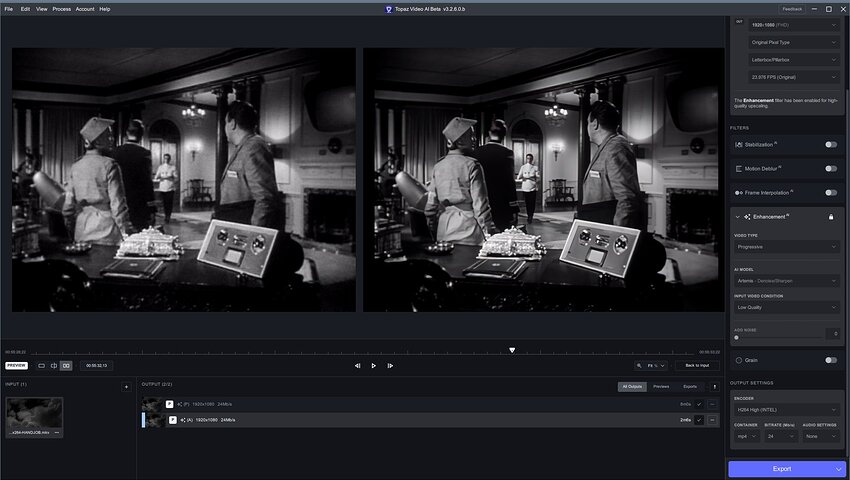This screenshot has width=850, height=480.
Task: Select the single view mode icon
Action: pos(42,366)
